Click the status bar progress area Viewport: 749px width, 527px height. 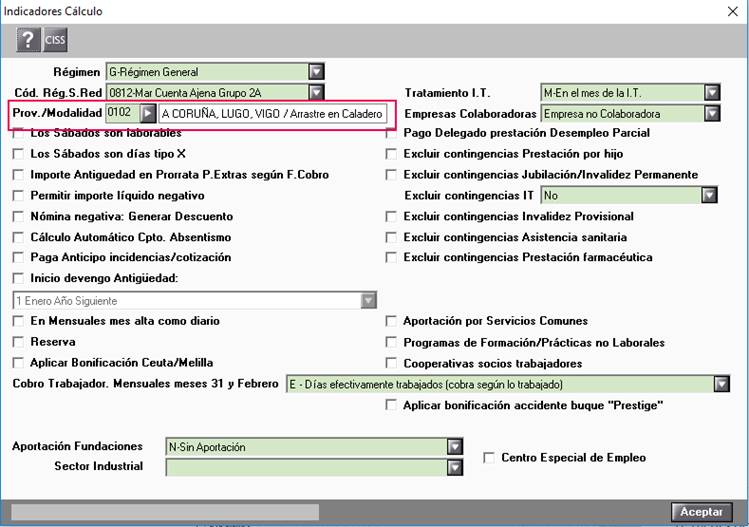coord(165,512)
